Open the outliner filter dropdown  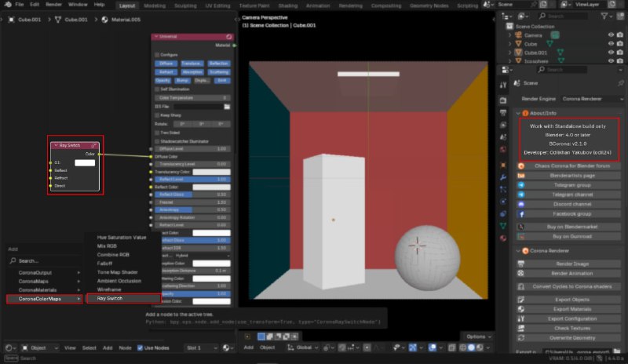(606, 16)
